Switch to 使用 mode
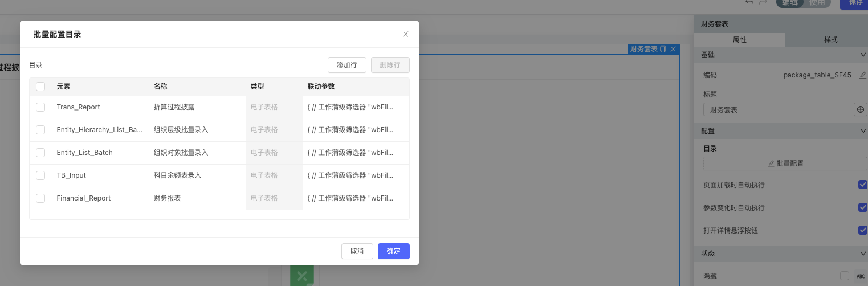The width and height of the screenshot is (868, 286). tap(817, 3)
